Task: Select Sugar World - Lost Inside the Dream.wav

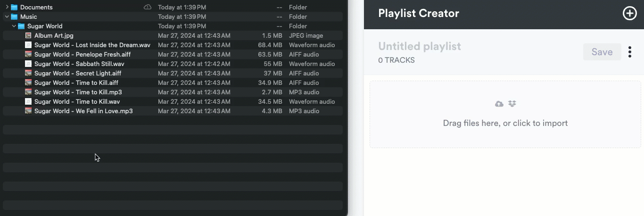Action: click(x=92, y=45)
